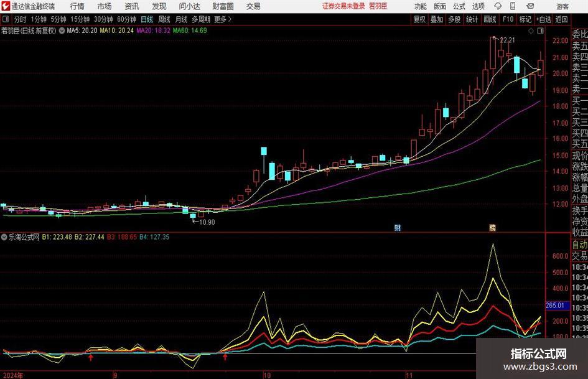The height and width of the screenshot is (379, 588).
Task: Click the MA60: 14.69 value
Action: point(190,30)
